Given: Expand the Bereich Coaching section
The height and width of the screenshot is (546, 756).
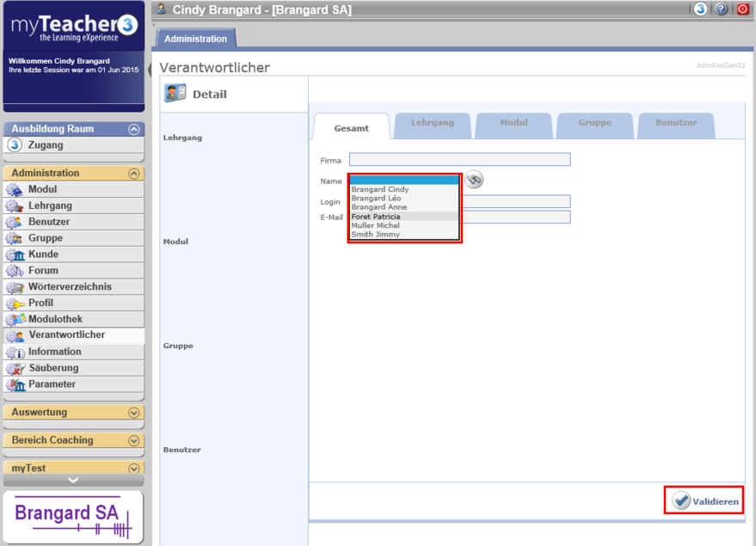Looking at the screenshot, I should [133, 441].
